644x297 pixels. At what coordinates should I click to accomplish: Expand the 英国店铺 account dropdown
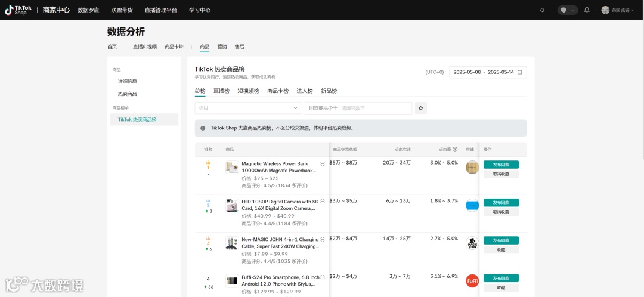pos(633,10)
